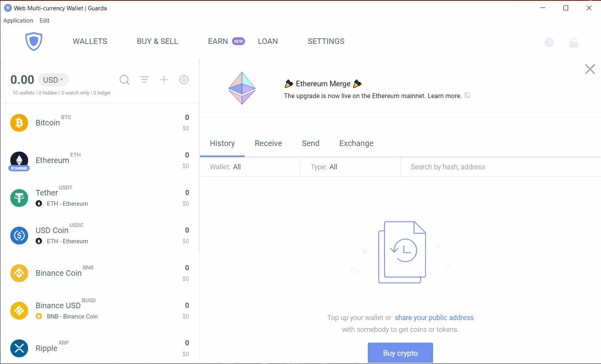Lock the wallet with padlock icon
This screenshot has height=364, width=601.
pyautogui.click(x=574, y=42)
